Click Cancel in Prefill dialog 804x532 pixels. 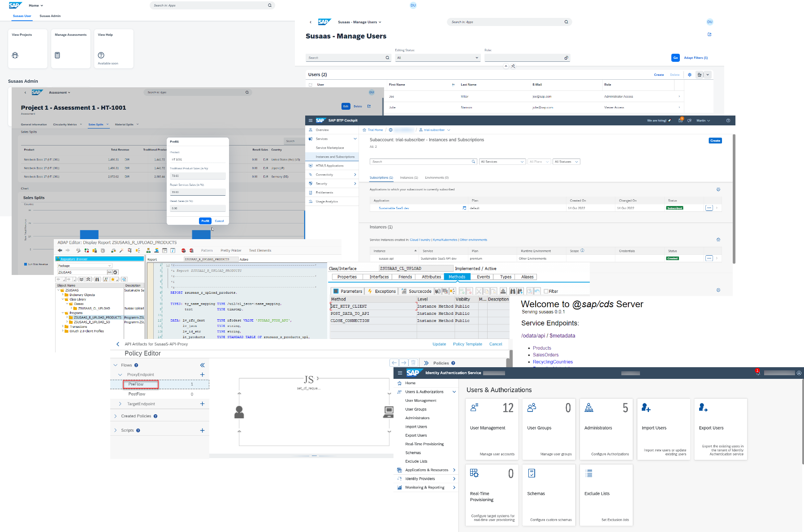click(x=219, y=221)
